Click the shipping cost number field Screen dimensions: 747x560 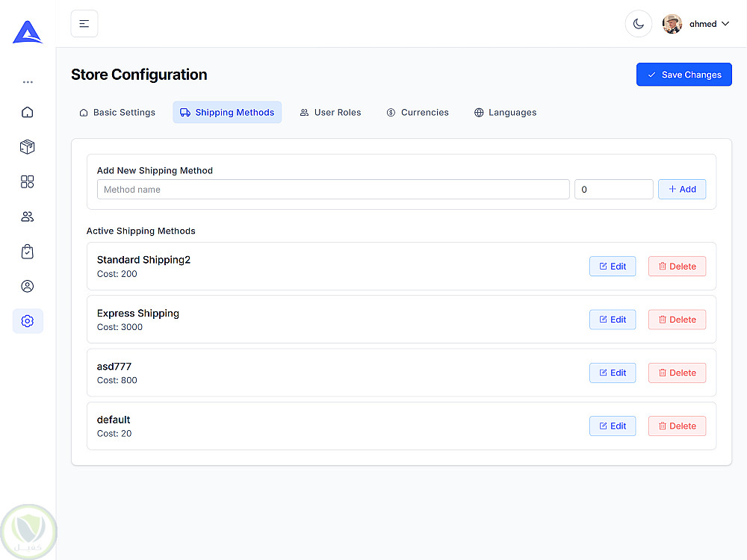pos(613,190)
